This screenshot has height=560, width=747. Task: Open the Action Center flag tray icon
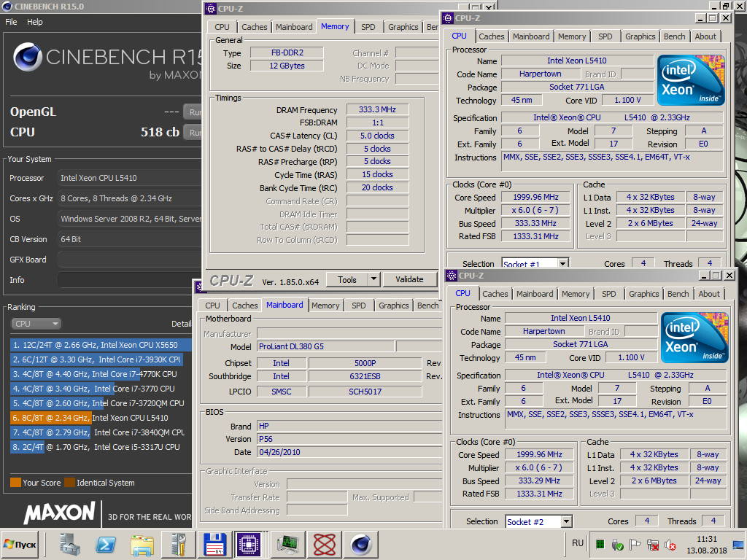click(x=635, y=544)
